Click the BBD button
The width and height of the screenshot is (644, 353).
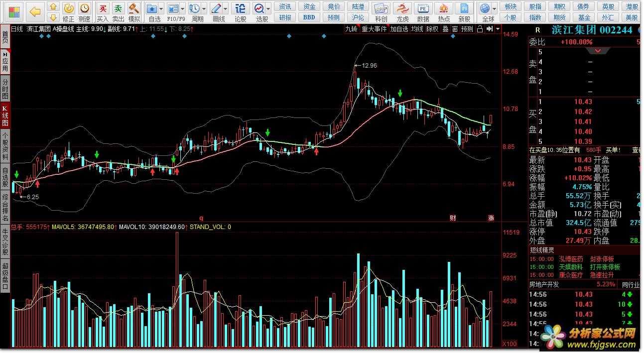(x=309, y=17)
